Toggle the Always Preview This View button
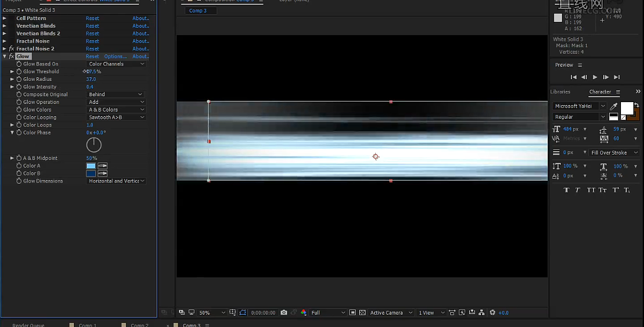This screenshot has height=327, width=644. [181, 313]
